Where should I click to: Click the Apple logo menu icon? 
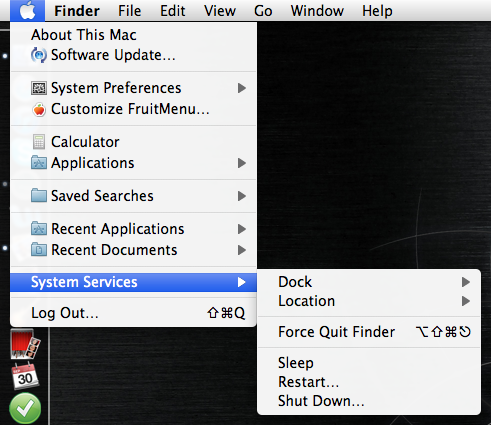click(27, 11)
